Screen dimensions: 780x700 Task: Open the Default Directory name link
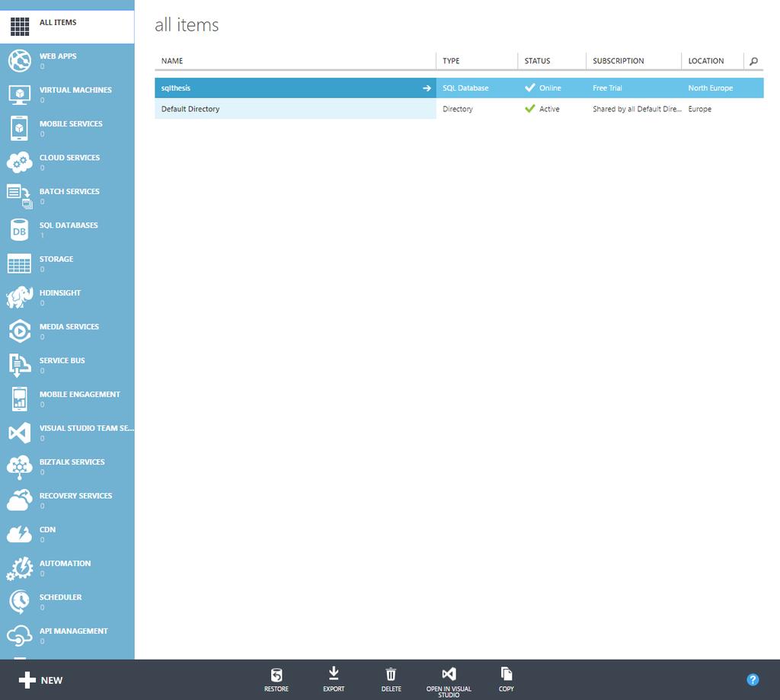190,109
